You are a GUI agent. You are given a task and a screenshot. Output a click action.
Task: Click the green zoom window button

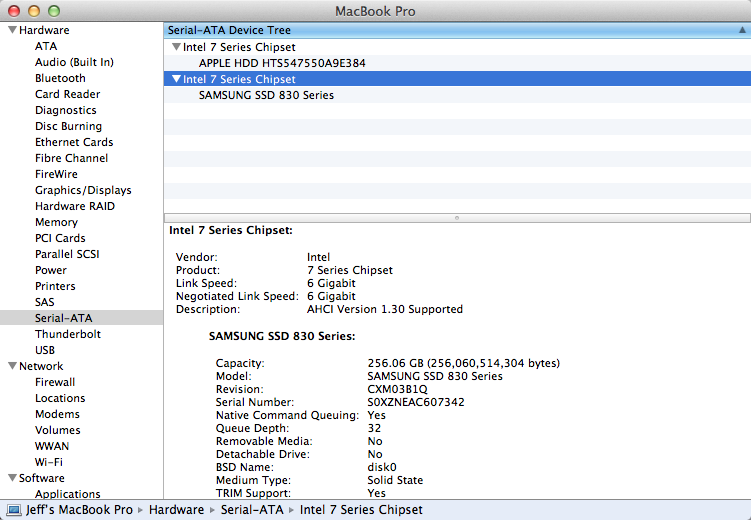[54, 11]
